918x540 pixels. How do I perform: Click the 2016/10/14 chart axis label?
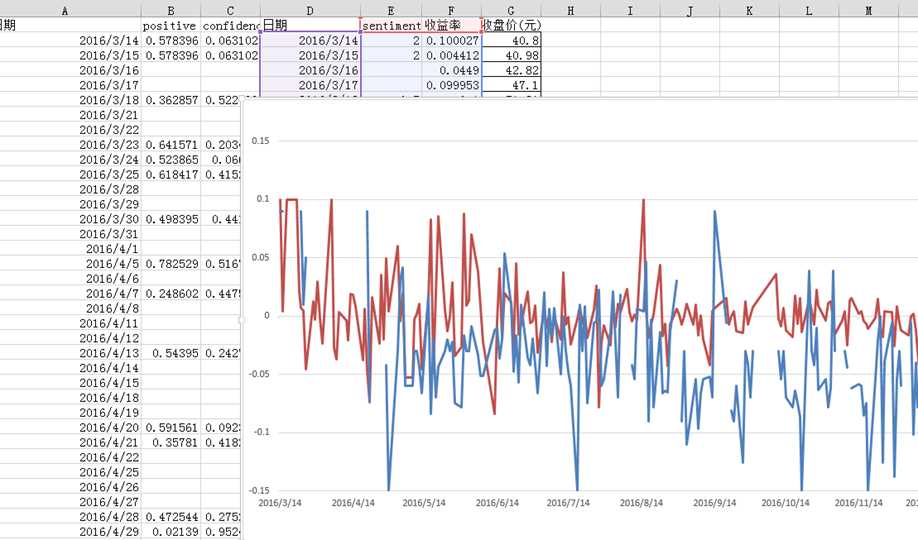tap(785, 504)
